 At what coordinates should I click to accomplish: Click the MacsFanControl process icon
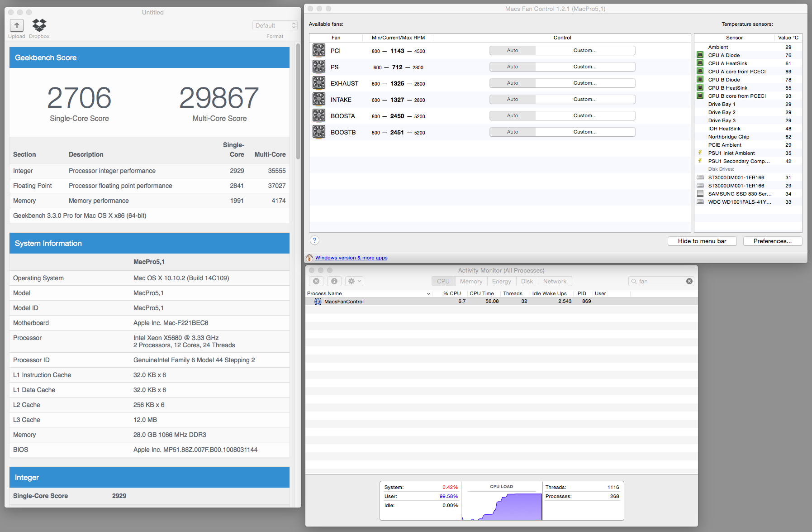pyautogui.click(x=318, y=302)
